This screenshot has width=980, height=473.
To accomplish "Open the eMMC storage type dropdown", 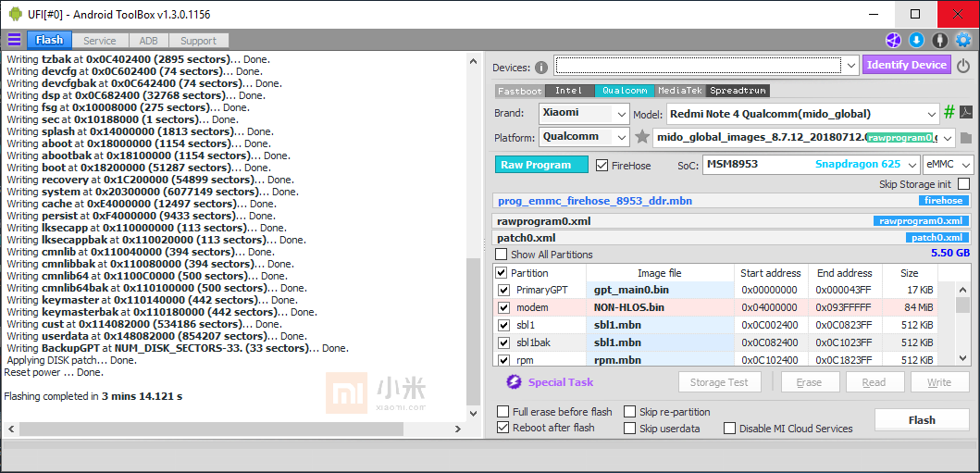I will coord(949,165).
